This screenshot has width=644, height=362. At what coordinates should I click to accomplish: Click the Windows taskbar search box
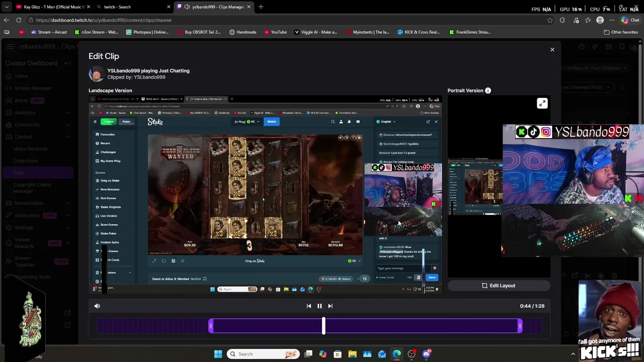[263, 354]
